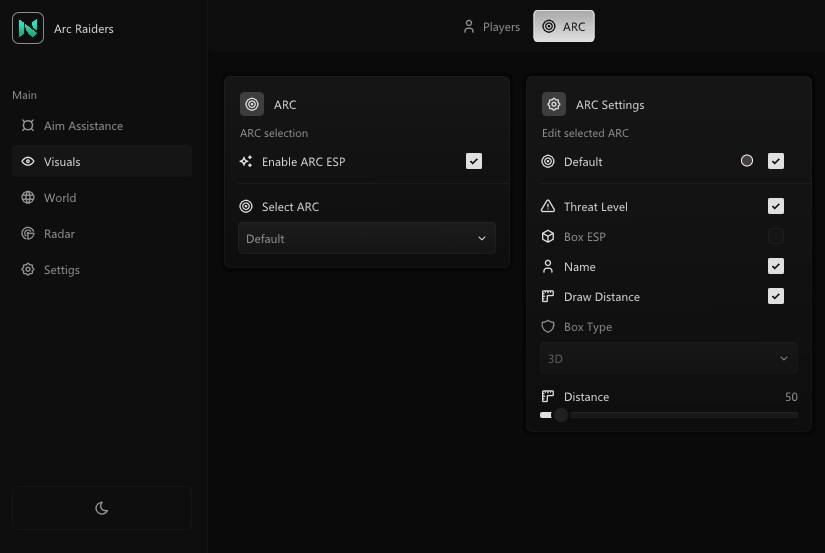
Task: Click the Draw Distance ruler icon
Action: pos(547,297)
